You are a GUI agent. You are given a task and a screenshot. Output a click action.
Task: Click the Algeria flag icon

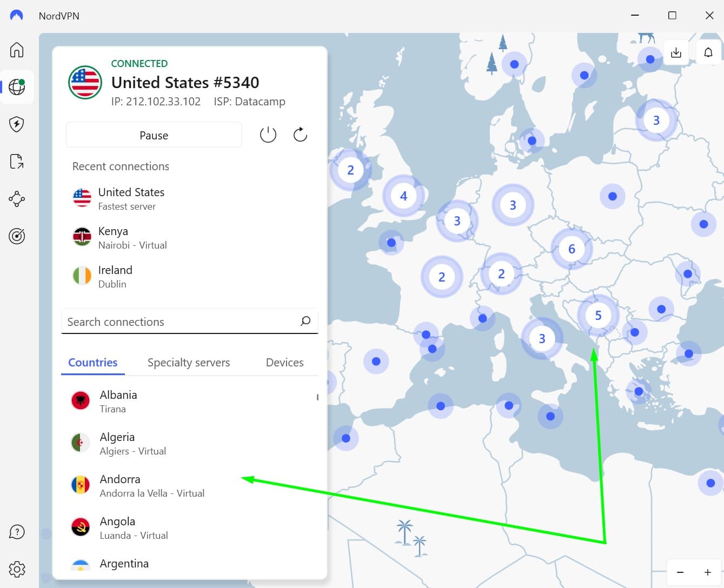(x=81, y=443)
